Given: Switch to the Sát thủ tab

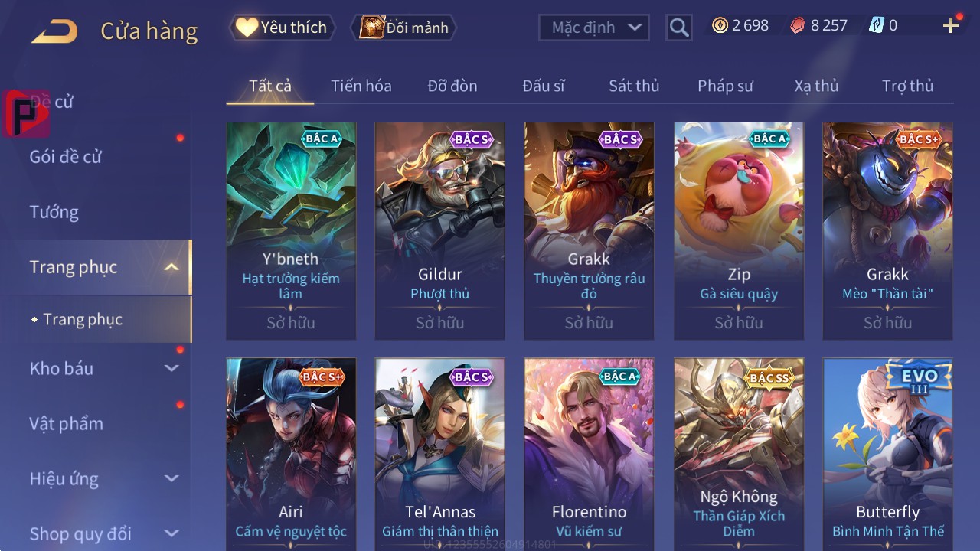Looking at the screenshot, I should click(634, 86).
